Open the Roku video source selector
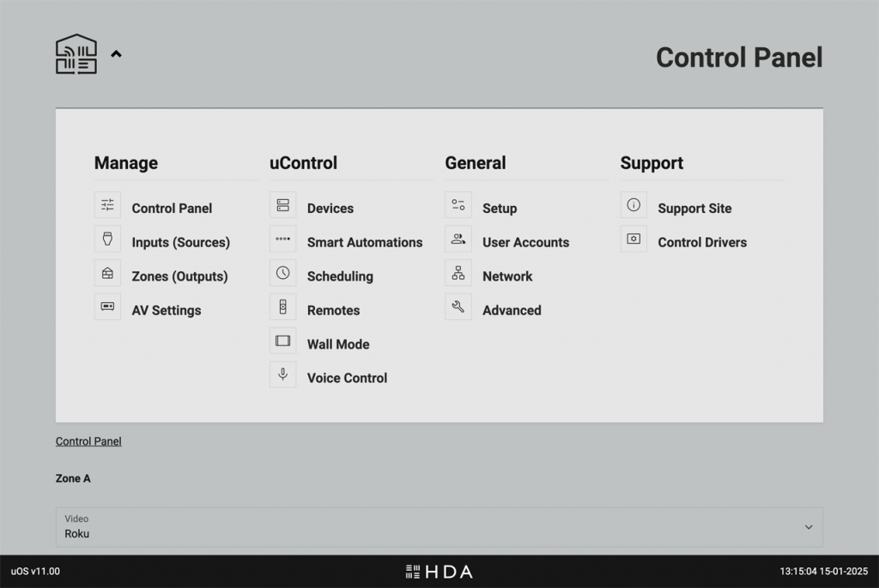This screenshot has width=879, height=588. coord(439,527)
